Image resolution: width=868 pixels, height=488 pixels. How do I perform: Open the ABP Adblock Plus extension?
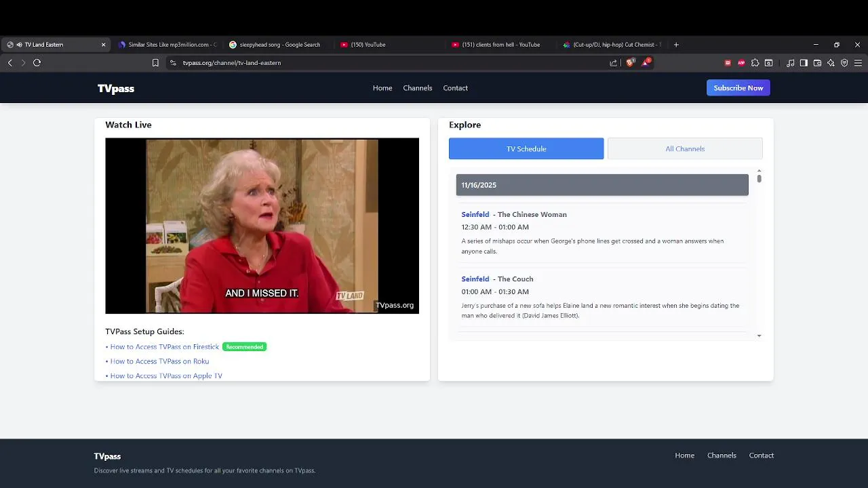(x=741, y=62)
